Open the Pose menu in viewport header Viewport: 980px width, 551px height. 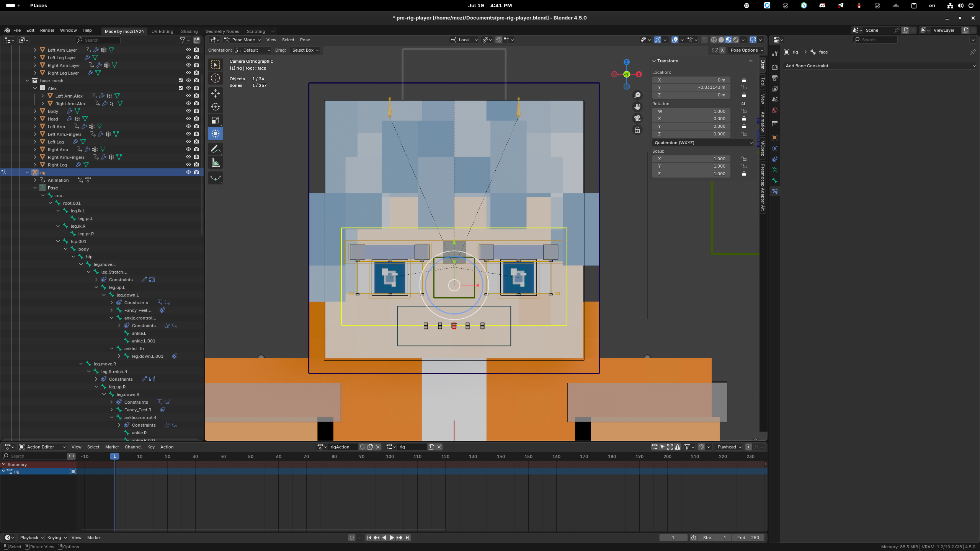pos(305,40)
